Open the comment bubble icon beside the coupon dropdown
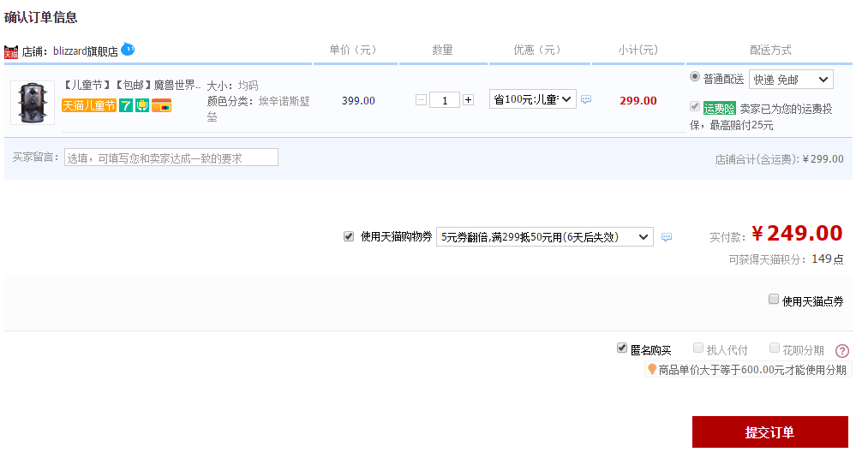Screen dimensions: 868x470 (667, 237)
